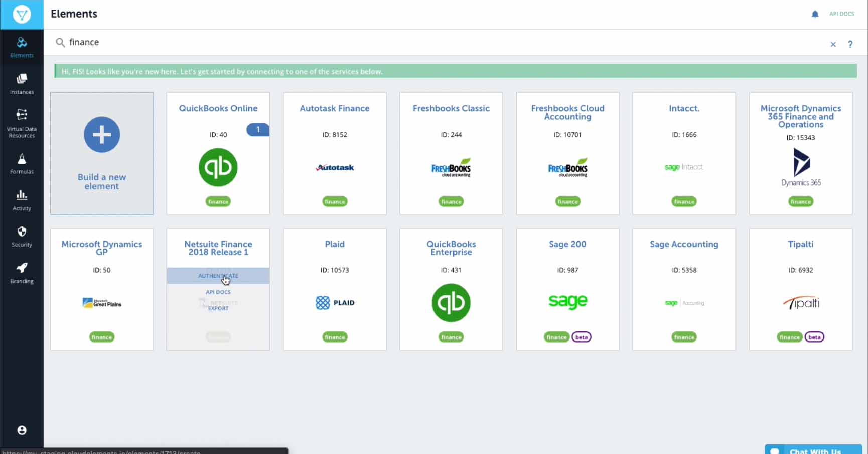
Task: Click the finance tag on Intacct card
Action: (684, 201)
